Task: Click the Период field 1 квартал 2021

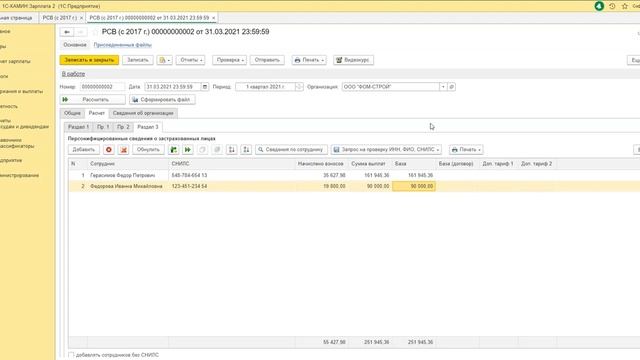Action: click(x=266, y=87)
